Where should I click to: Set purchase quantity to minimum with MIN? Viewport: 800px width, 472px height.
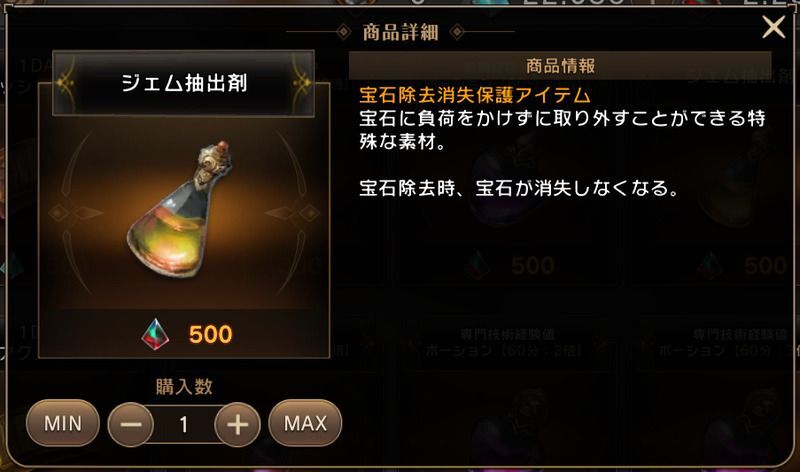click(x=63, y=423)
